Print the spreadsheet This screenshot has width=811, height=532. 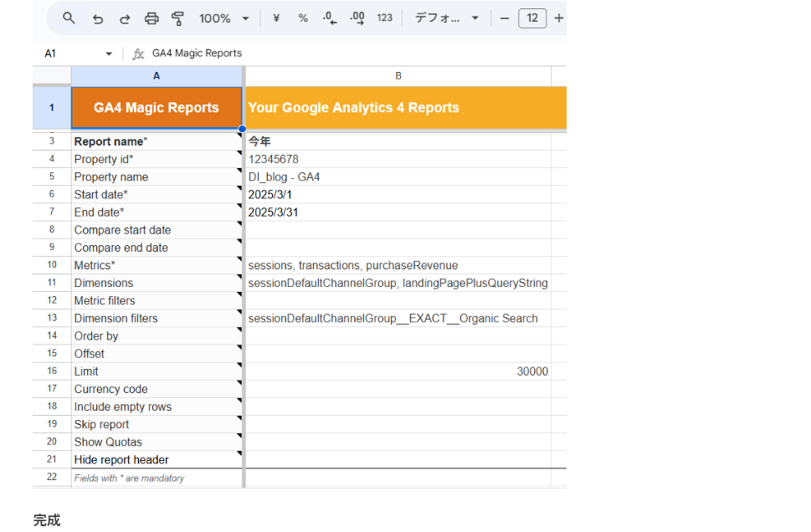(x=151, y=18)
